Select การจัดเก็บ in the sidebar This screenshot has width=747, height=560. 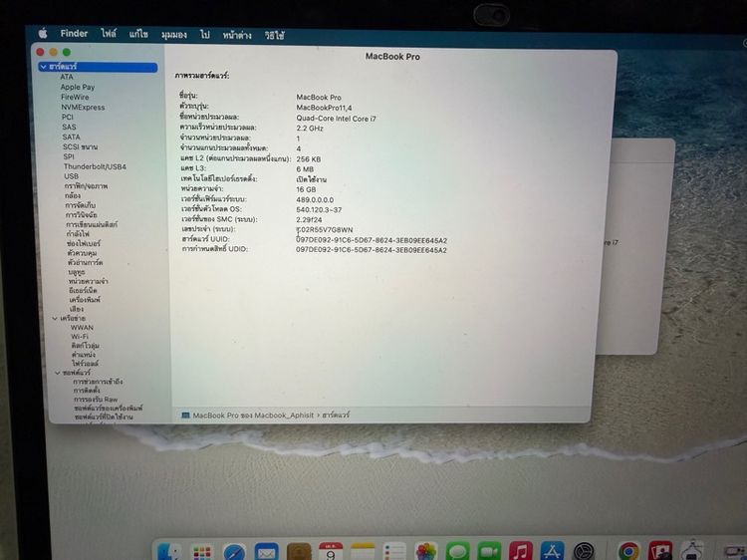click(81, 205)
